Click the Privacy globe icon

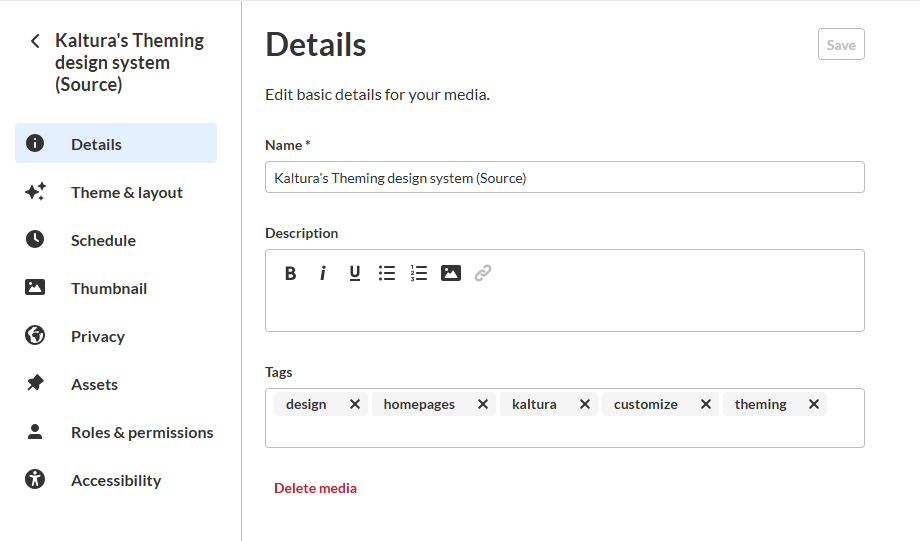point(35,335)
